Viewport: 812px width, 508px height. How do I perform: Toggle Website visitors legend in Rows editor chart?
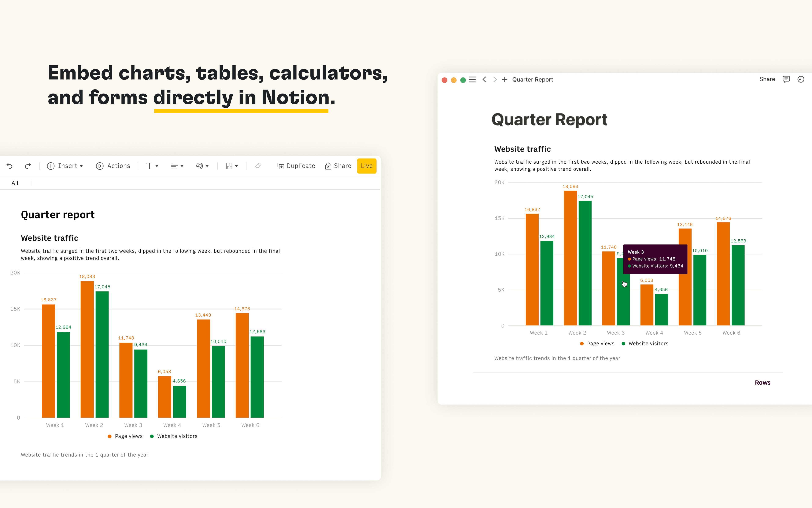pyautogui.click(x=174, y=436)
